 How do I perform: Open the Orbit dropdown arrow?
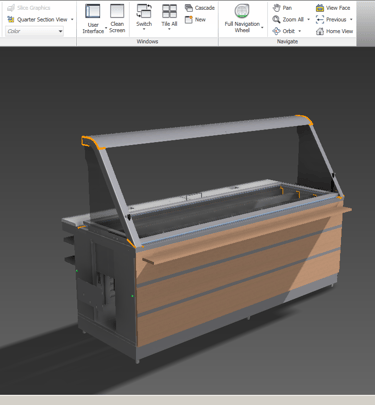(300, 31)
